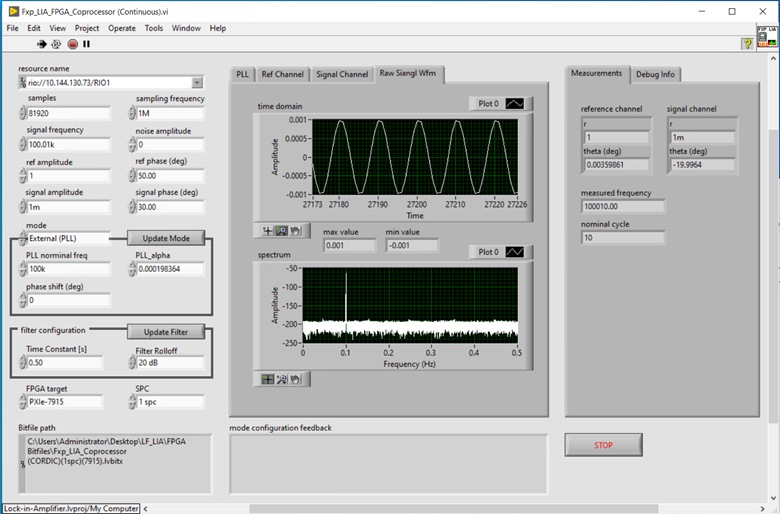Select the spectrum graph cursor crosshair tool

click(268, 379)
